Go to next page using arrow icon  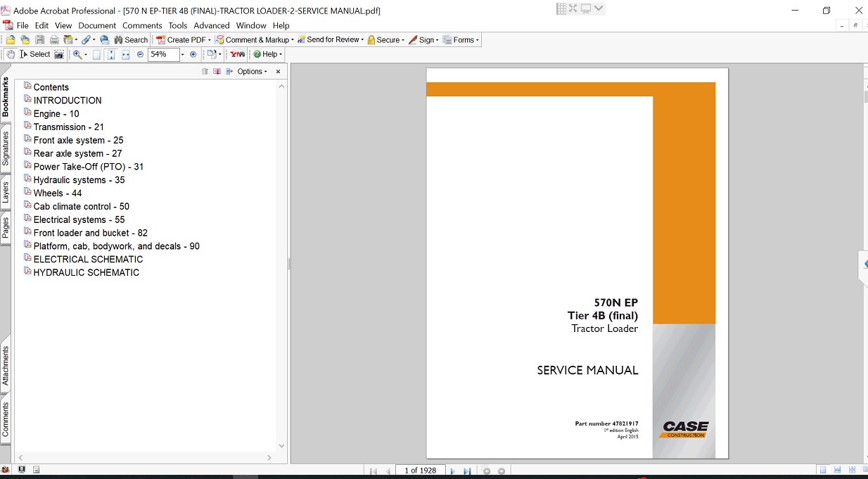452,471
